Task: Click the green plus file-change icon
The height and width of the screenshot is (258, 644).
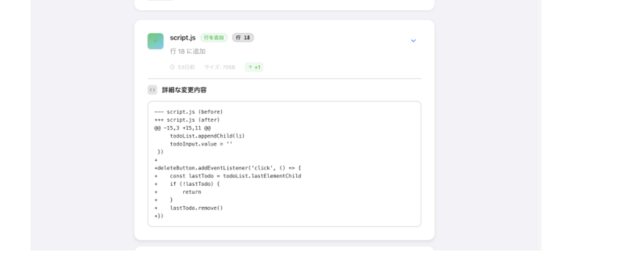Action: 156,41
